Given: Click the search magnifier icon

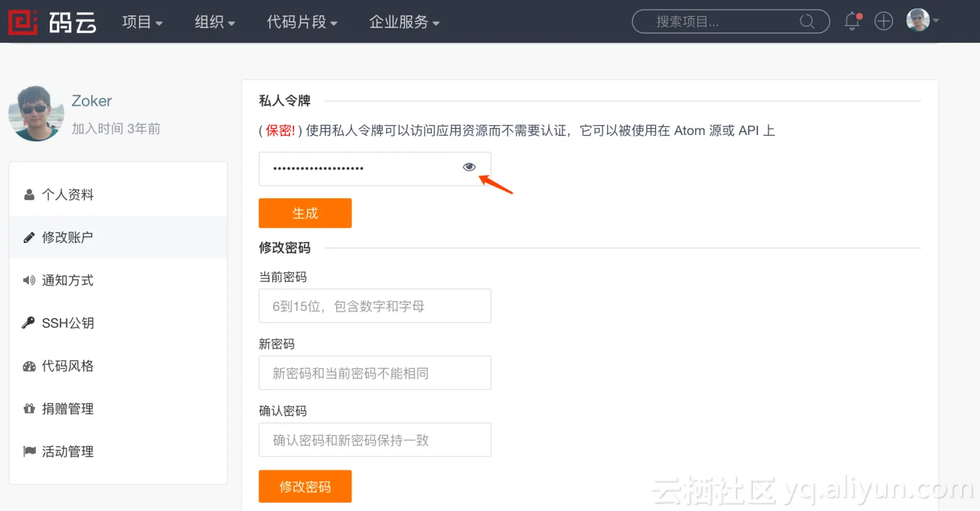Looking at the screenshot, I should (807, 22).
